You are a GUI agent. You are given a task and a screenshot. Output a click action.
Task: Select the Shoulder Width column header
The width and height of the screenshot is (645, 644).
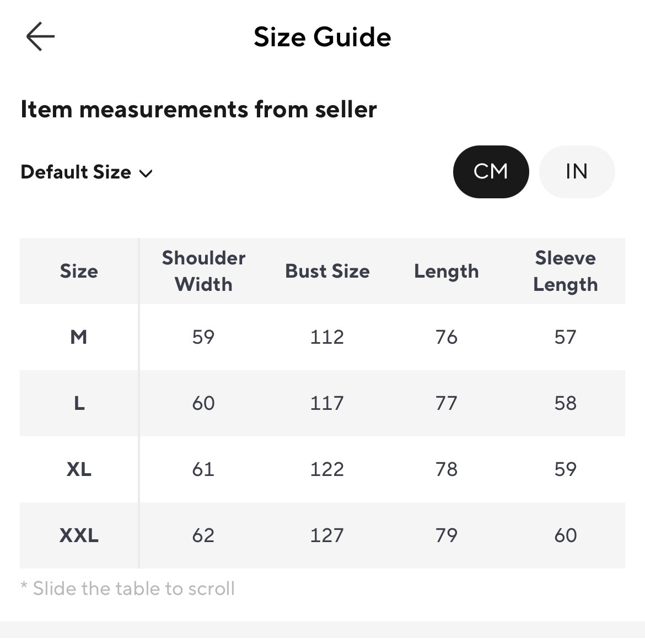[203, 271]
